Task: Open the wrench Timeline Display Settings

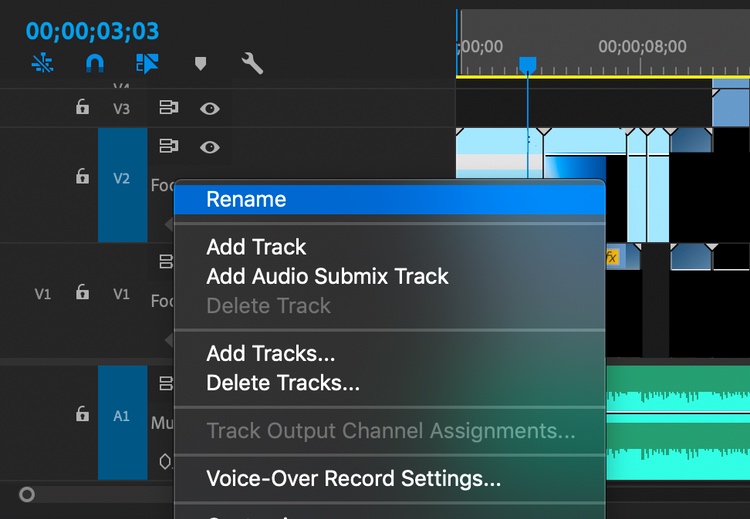Action: coord(252,64)
